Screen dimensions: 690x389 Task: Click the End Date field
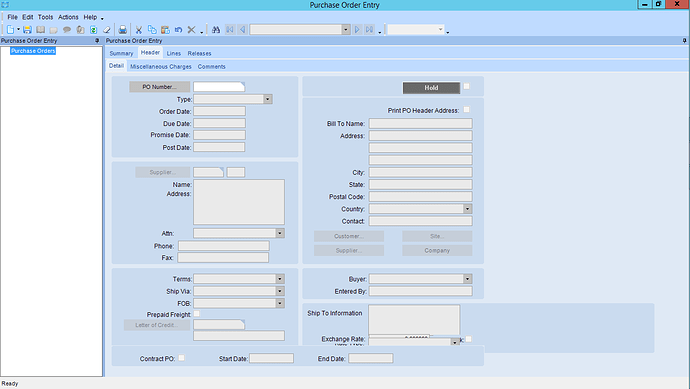coord(371,358)
